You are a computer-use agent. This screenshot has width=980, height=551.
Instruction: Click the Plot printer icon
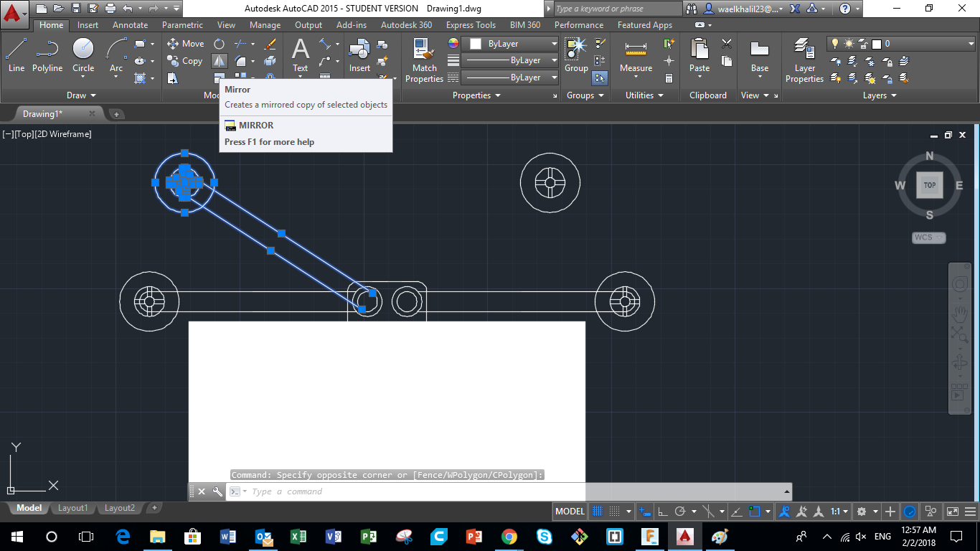click(x=110, y=9)
